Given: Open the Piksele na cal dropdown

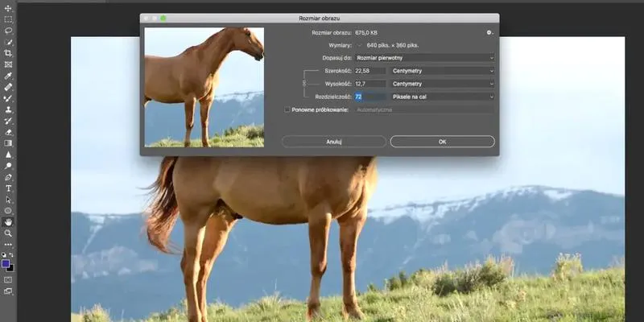Looking at the screenshot, I should [442, 97].
